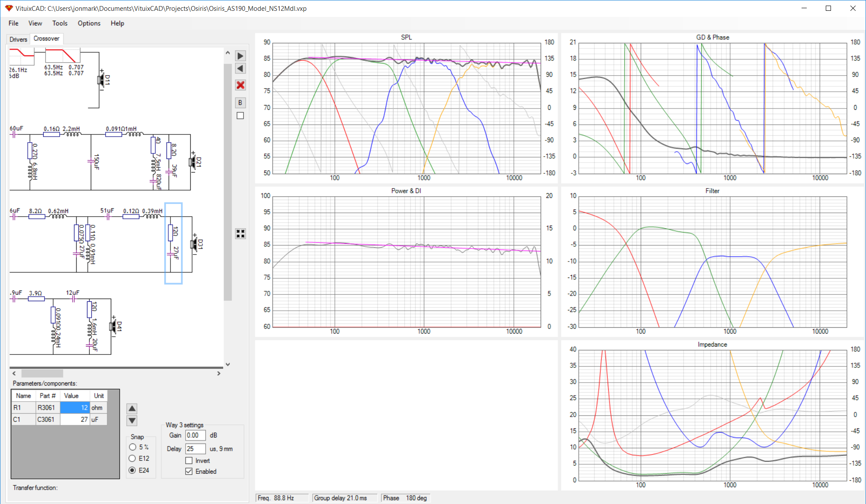The width and height of the screenshot is (866, 504).
Task: Enable the Invert checkbox
Action: pyautogui.click(x=189, y=461)
